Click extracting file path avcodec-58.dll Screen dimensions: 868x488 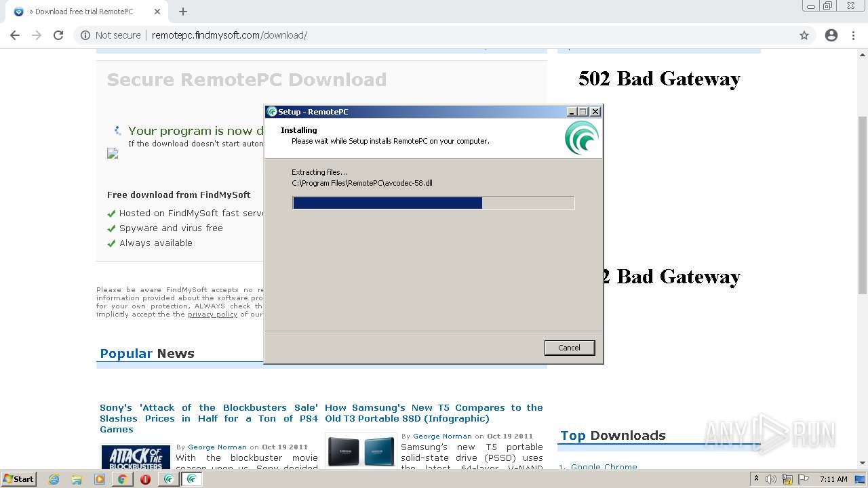click(x=362, y=183)
